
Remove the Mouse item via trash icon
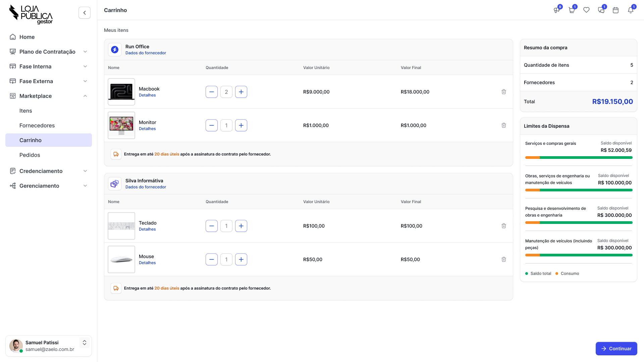click(x=503, y=259)
